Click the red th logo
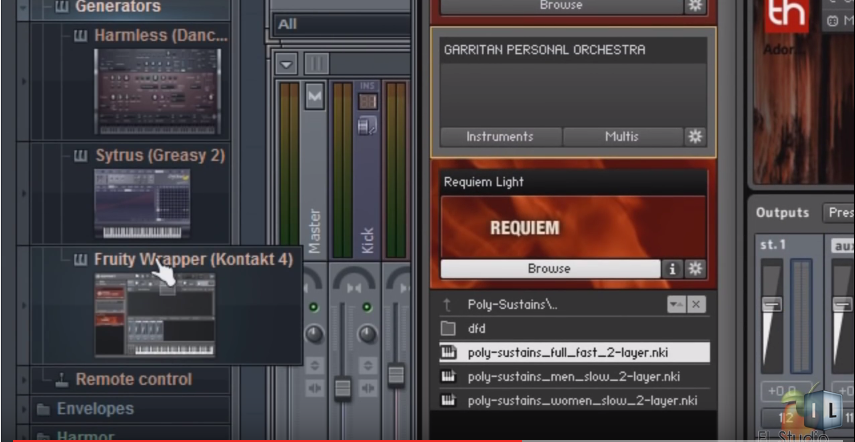 pyautogui.click(x=786, y=15)
